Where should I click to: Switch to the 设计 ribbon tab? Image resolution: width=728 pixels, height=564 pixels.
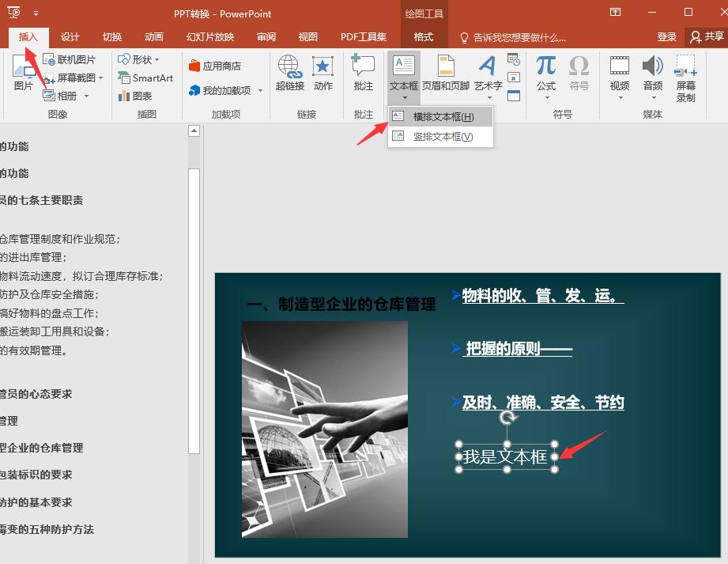point(69,36)
